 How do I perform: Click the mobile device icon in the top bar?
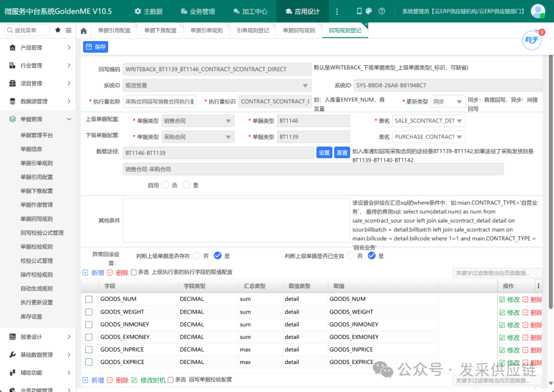click(359, 11)
